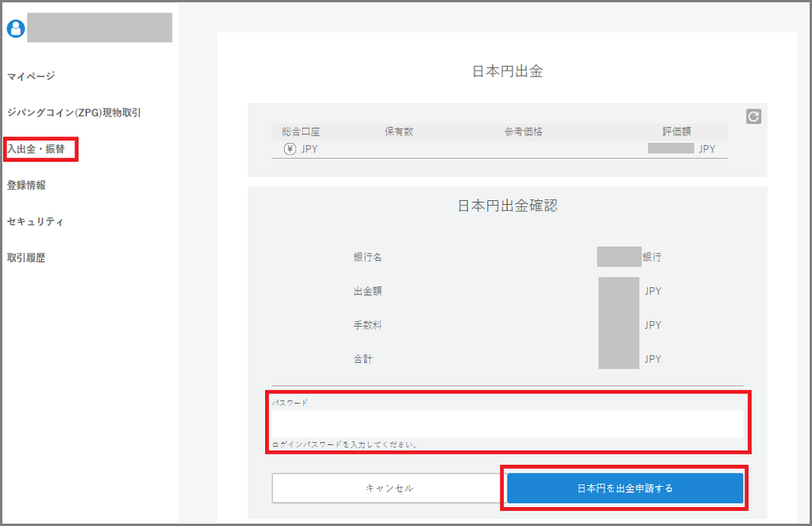812x526 pixels.
Task: Click the 評価額 column header
Action: 675,130
